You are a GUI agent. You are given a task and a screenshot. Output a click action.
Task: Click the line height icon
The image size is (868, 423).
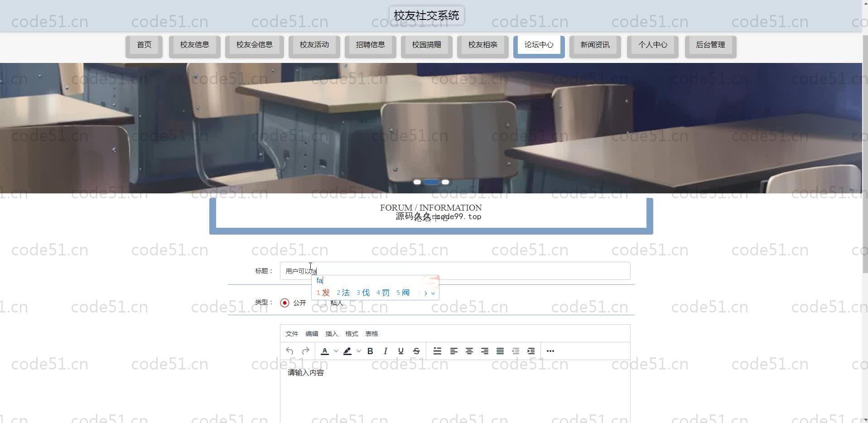coord(437,351)
